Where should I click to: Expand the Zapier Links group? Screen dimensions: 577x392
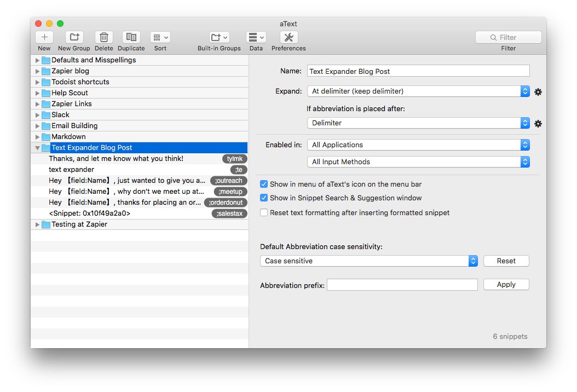pos(37,104)
